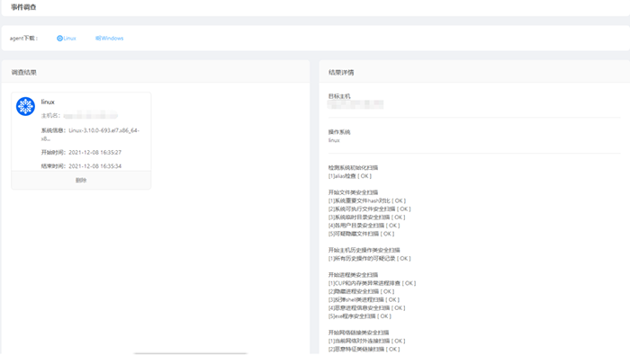Image resolution: width=630 pixels, height=364 pixels.
Task: Click the 操作系统 label in result details
Action: click(x=339, y=132)
